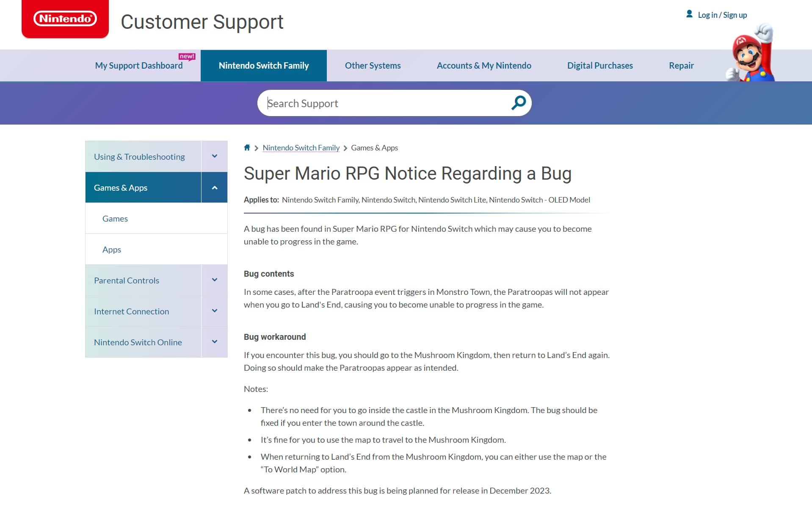Click the search magnifier icon
Viewport: 812px width, 508px height.
click(518, 103)
